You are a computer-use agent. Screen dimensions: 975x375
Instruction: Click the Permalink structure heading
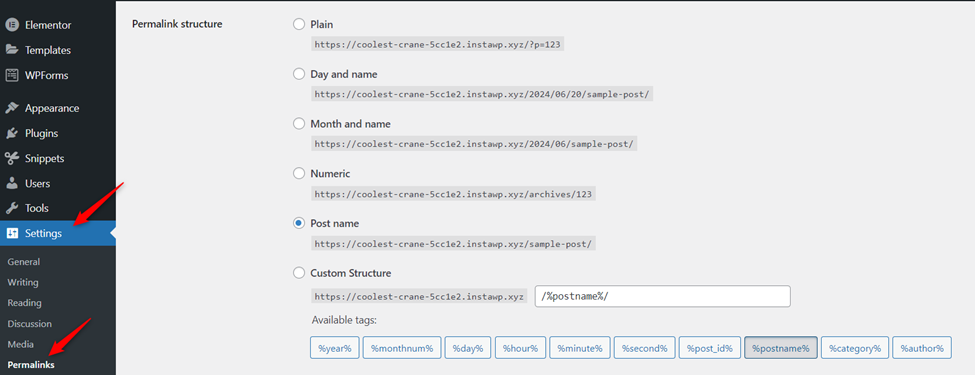click(x=177, y=25)
